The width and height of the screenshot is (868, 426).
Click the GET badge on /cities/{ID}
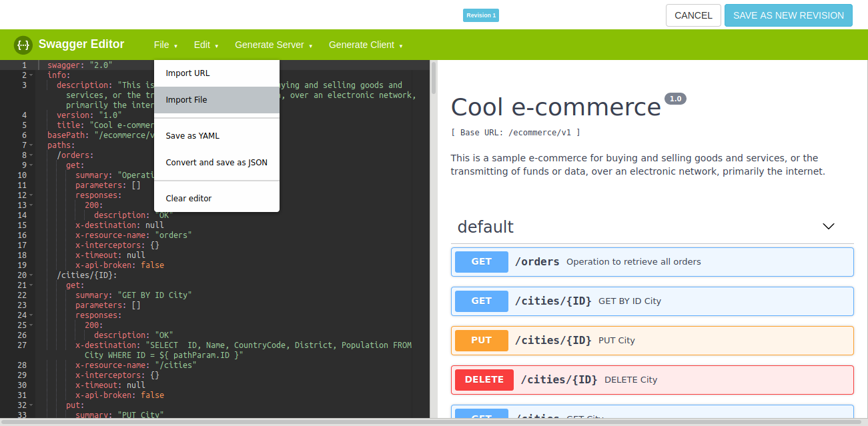coord(481,301)
